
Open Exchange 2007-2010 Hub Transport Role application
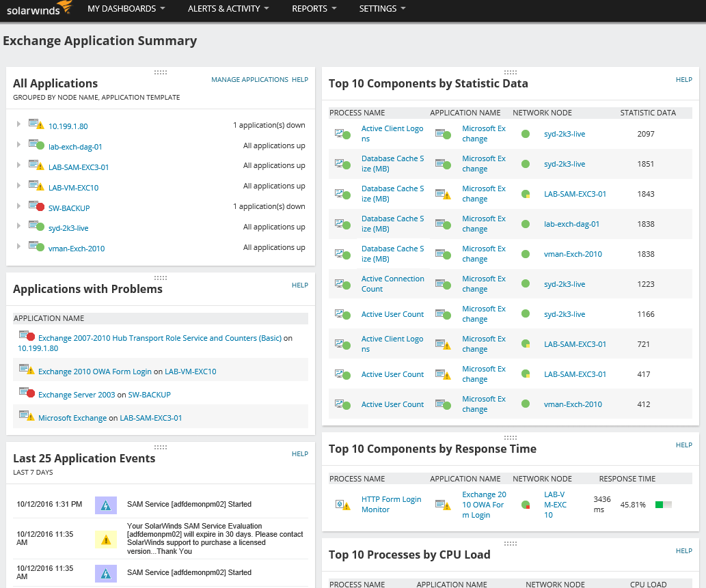pos(160,338)
